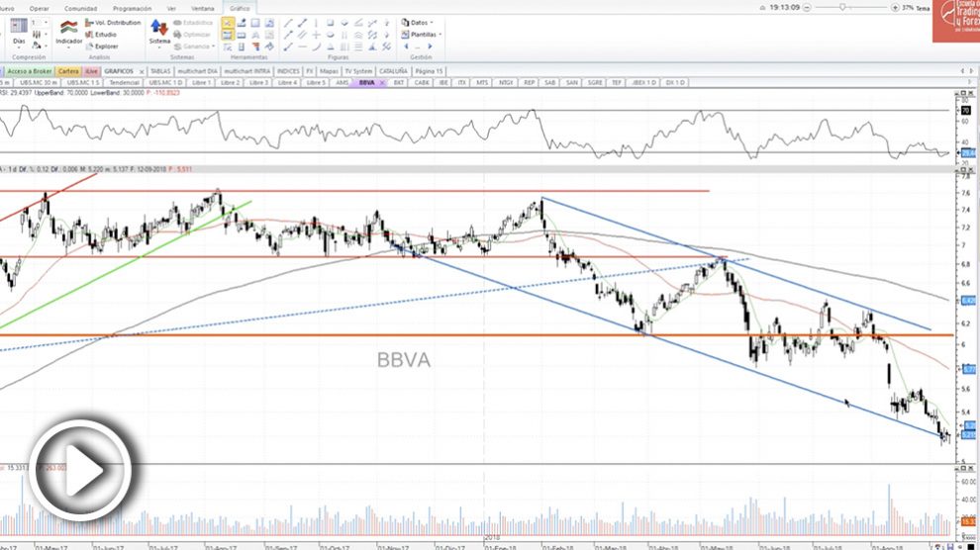This screenshot has height=550, width=980.
Task: Expand the bar chart type dropdown
Action: coord(46,35)
